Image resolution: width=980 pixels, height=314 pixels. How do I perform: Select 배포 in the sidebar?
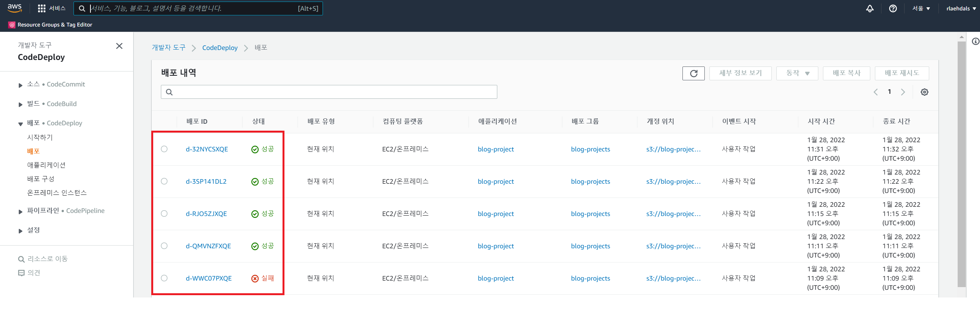pyautogui.click(x=33, y=151)
